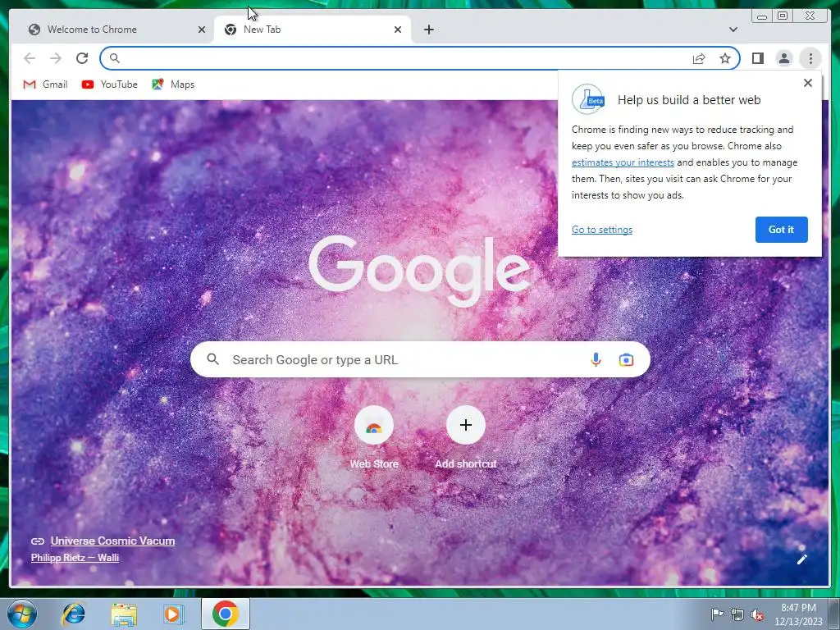Close the New Tab tab
840x630 pixels.
(x=398, y=30)
